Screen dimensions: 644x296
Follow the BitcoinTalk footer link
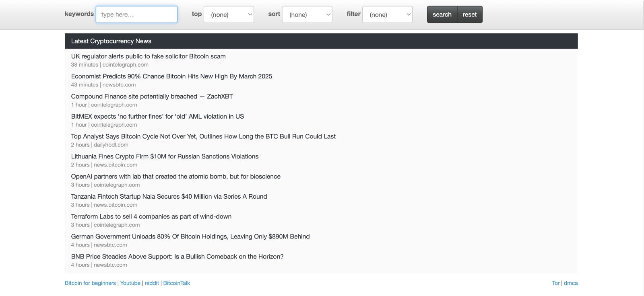177,283
